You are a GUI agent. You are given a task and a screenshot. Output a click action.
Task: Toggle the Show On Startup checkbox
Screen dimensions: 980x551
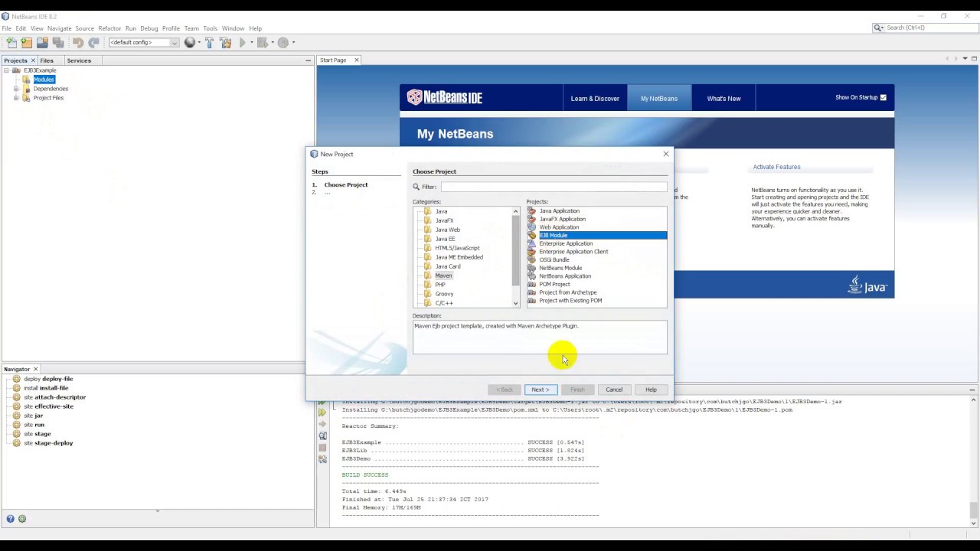883,97
